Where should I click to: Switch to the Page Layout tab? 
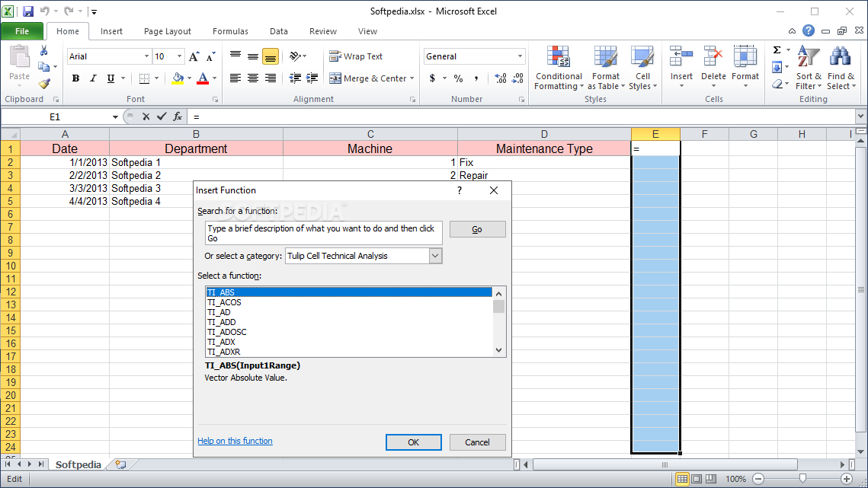click(x=167, y=31)
